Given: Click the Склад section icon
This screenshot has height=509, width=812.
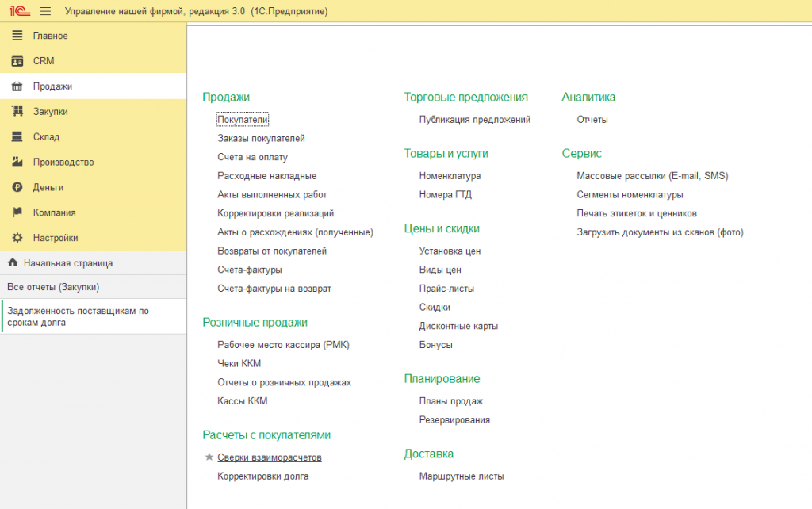Looking at the screenshot, I should 17,136.
